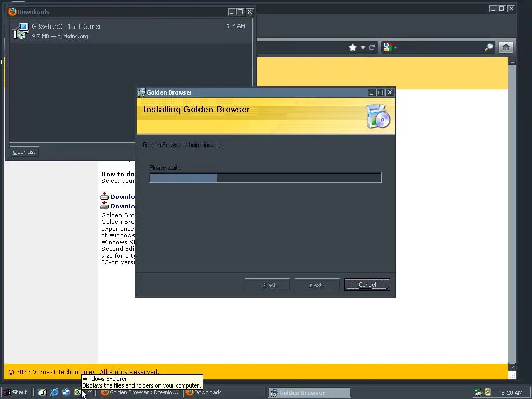Click the bookmark star icon in browser toolbar
Viewport: 532px width, 399px height.
(x=353, y=47)
